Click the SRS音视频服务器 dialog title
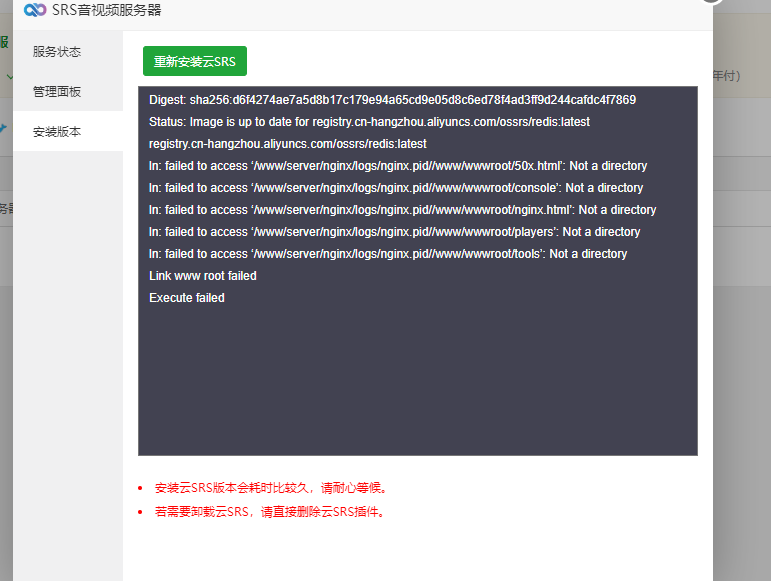Viewport: 771px width, 581px height. pyautogui.click(x=107, y=10)
